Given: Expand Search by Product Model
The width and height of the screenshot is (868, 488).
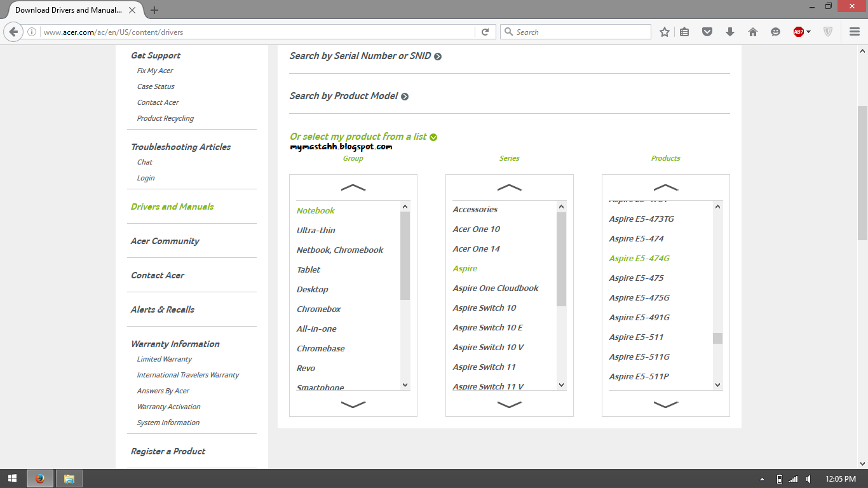Looking at the screenshot, I should 349,96.
